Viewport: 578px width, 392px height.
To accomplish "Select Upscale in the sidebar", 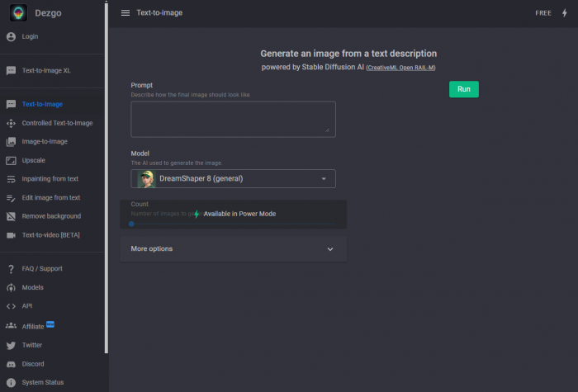I will pyautogui.click(x=34, y=160).
